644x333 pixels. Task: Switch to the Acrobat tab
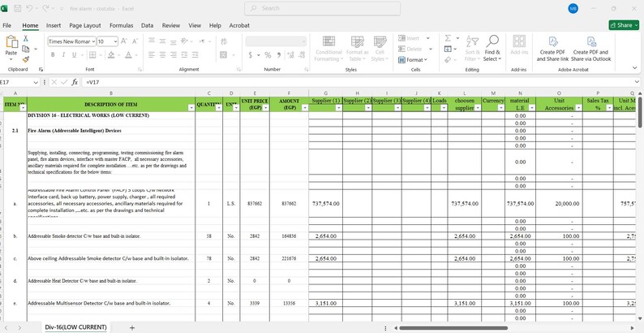pos(239,25)
